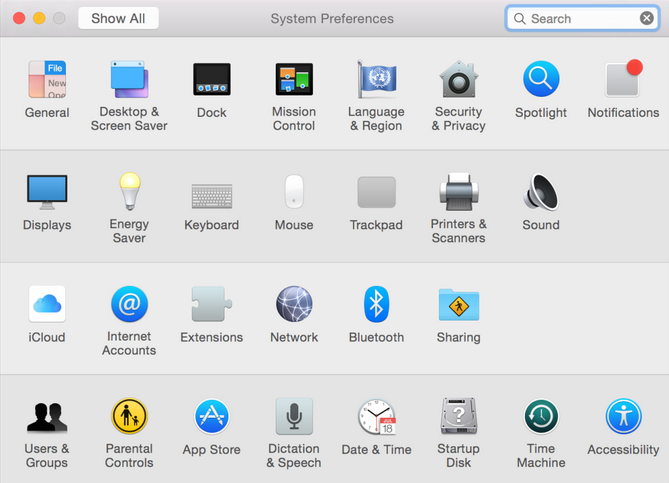Screen dimensions: 669x483
Task: Open Network globe icon
Action: (294, 304)
